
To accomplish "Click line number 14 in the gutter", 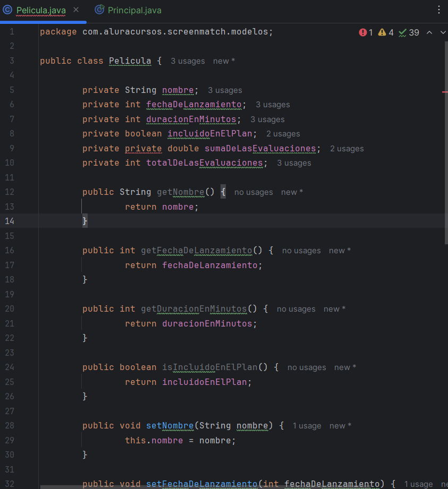I will tap(10, 221).
